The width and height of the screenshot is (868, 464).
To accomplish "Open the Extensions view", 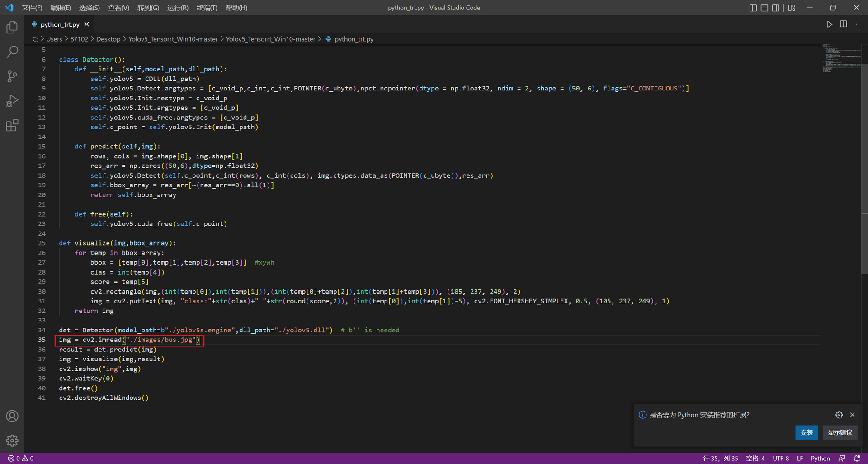I will tap(12, 125).
